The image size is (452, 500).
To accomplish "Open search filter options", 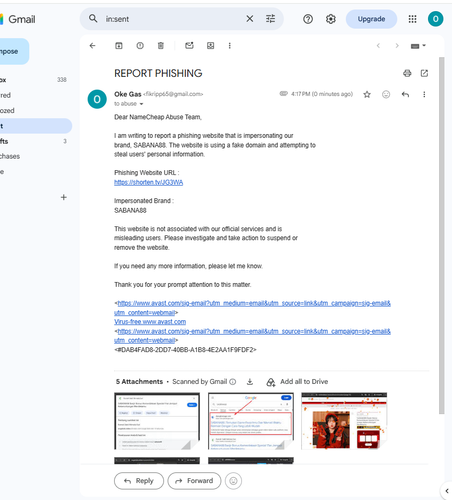I will pos(270,19).
